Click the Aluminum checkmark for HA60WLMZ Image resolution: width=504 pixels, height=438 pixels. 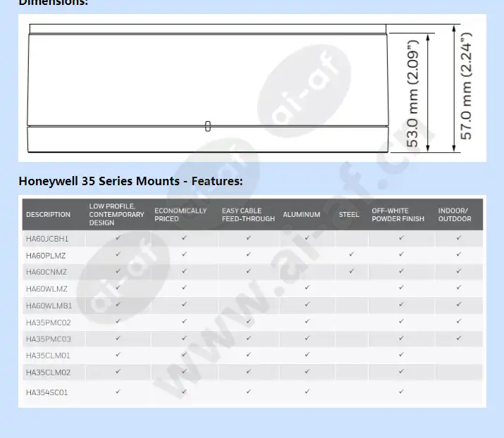(x=307, y=287)
